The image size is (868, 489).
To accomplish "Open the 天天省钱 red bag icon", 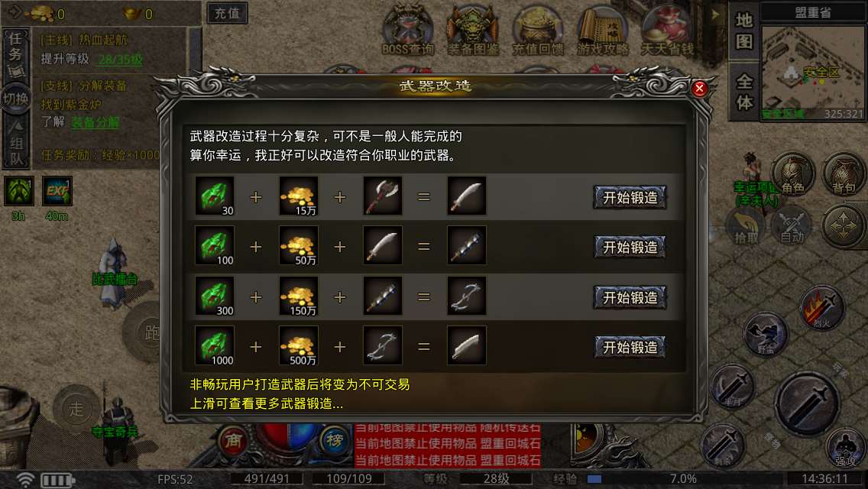I will (667, 29).
